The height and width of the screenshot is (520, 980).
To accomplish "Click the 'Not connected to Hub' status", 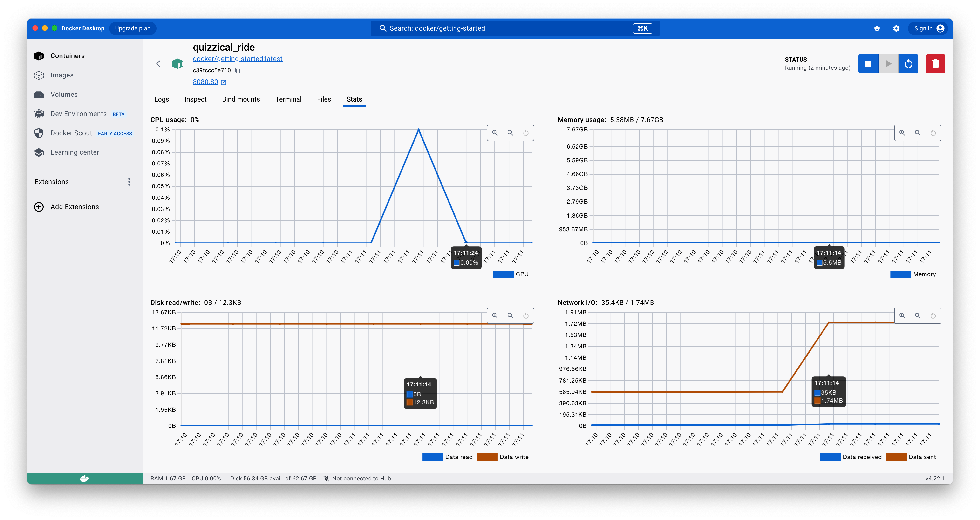I will click(x=357, y=479).
